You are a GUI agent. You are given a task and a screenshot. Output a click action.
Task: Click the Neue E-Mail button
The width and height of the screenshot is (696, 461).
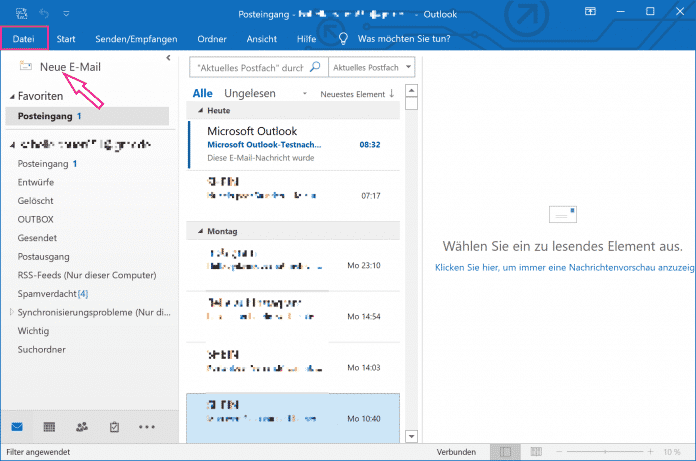[x=60, y=67]
